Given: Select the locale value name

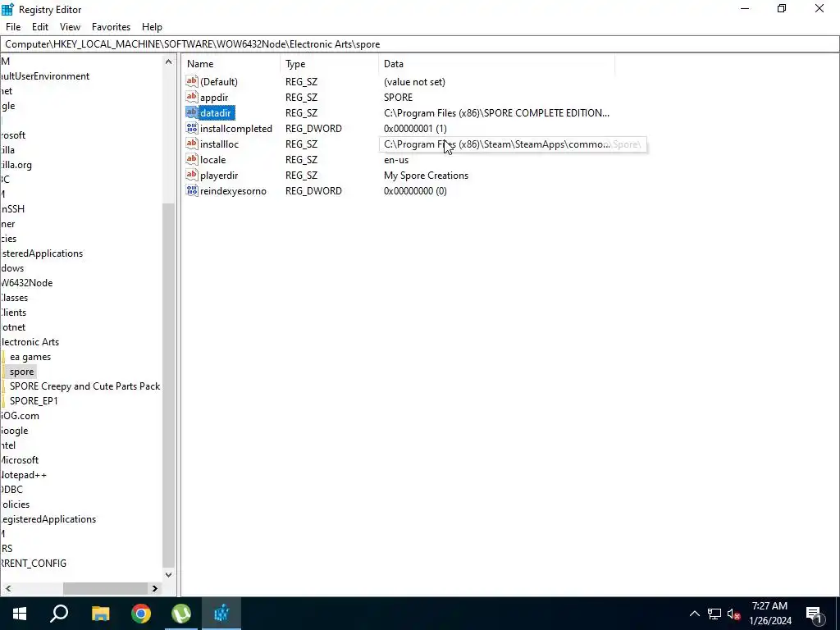Looking at the screenshot, I should click(212, 160).
